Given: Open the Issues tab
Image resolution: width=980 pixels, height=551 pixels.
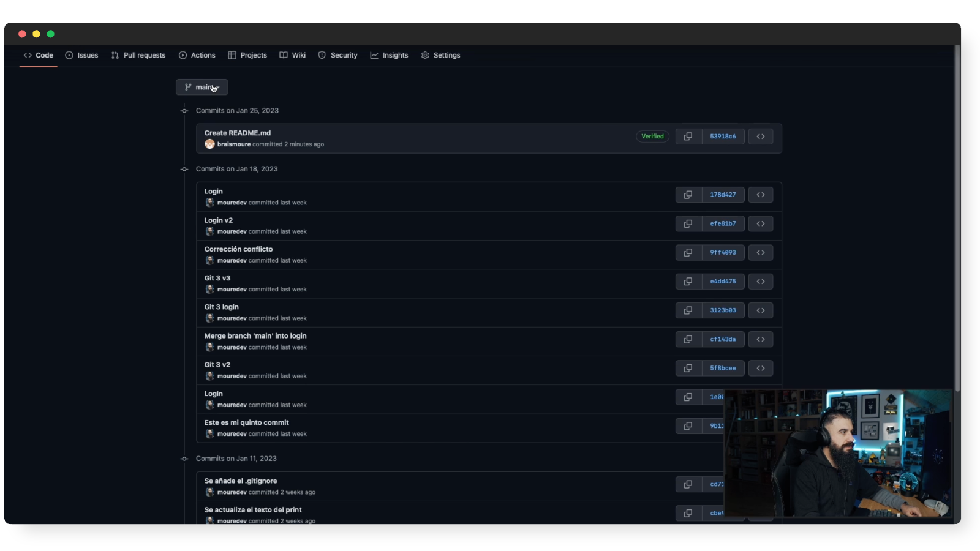Looking at the screenshot, I should coord(81,55).
